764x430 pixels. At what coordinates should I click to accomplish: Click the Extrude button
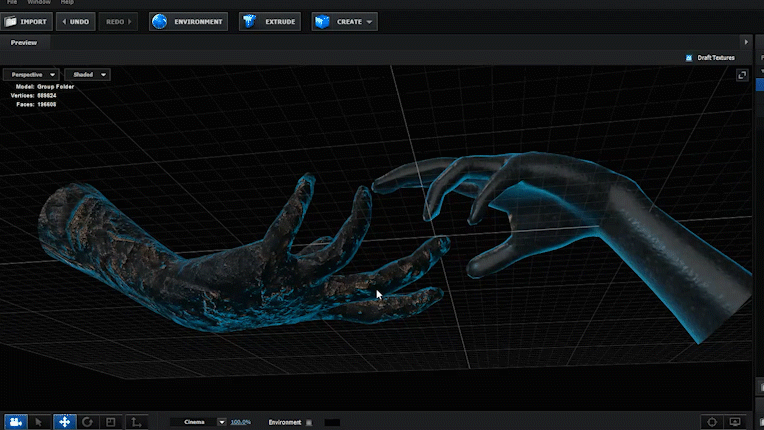[x=270, y=21]
